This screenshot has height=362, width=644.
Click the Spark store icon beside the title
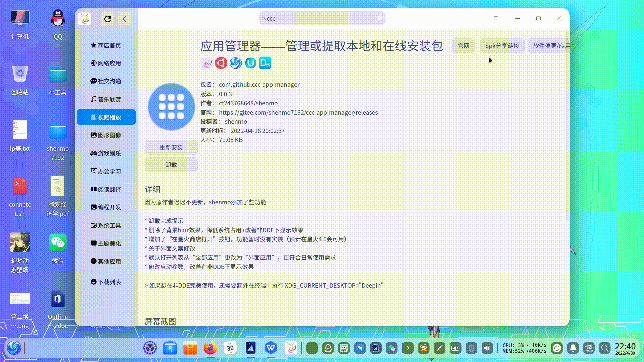click(x=206, y=63)
